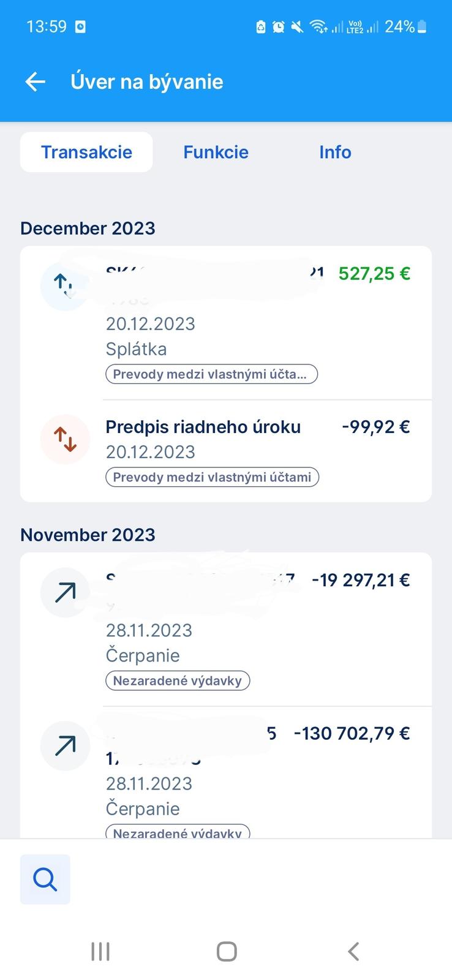The width and height of the screenshot is (452, 980).
Task: Tap Nezaradené výdavky tag under -19 297,21 €
Action: coord(178,680)
